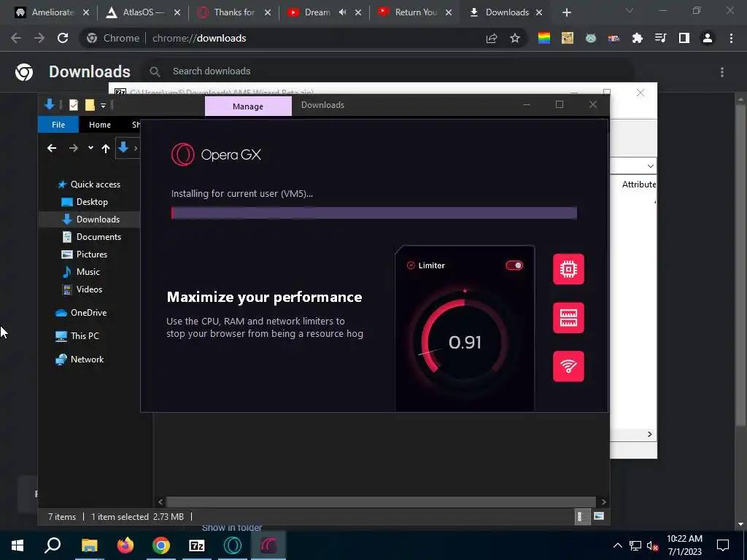Click the RAM limiter icon in Opera GX installer
This screenshot has width=747, height=560.
[568, 318]
